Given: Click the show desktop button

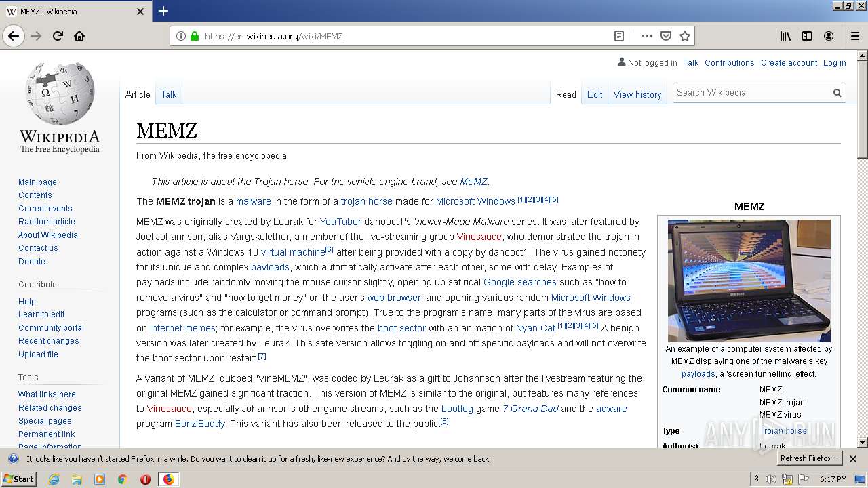Looking at the screenshot, I should (x=861, y=479).
